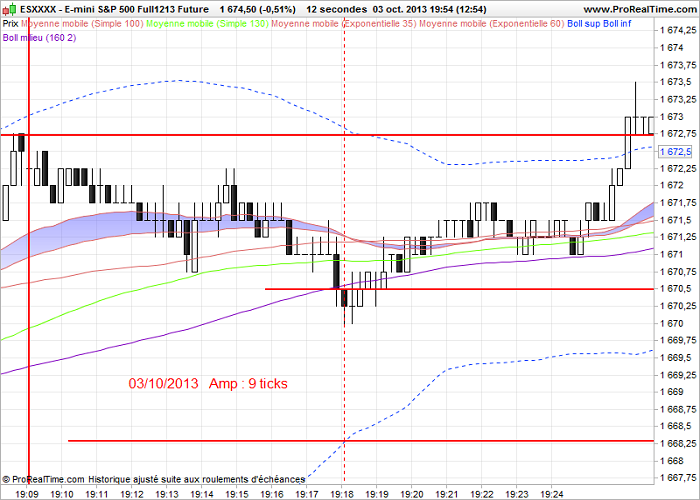Click the 'Boll sup Boll inf' label
Image resolution: width=700 pixels, height=500 pixels.
click(x=599, y=24)
